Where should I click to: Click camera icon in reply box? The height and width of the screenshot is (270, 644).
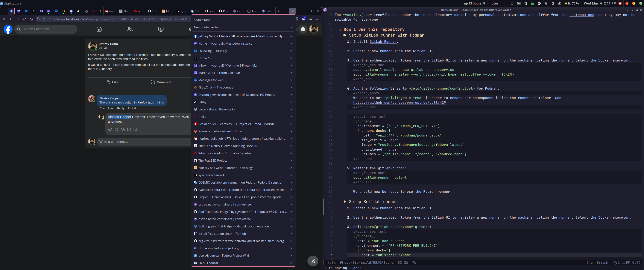click(123, 130)
